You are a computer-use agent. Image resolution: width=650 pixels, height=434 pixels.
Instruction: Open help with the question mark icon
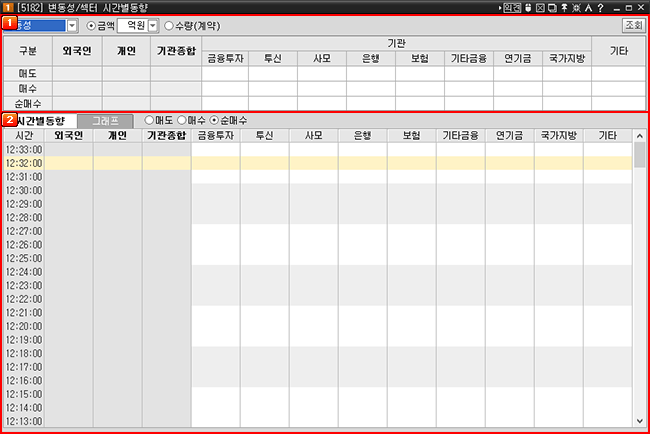click(601, 7)
